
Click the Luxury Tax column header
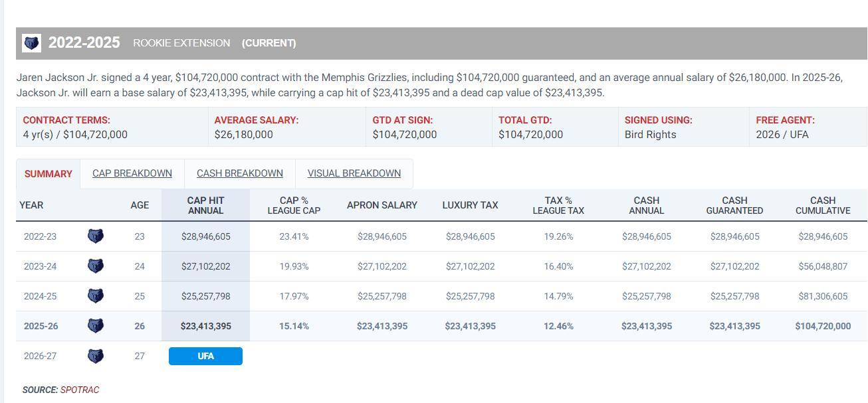click(470, 205)
